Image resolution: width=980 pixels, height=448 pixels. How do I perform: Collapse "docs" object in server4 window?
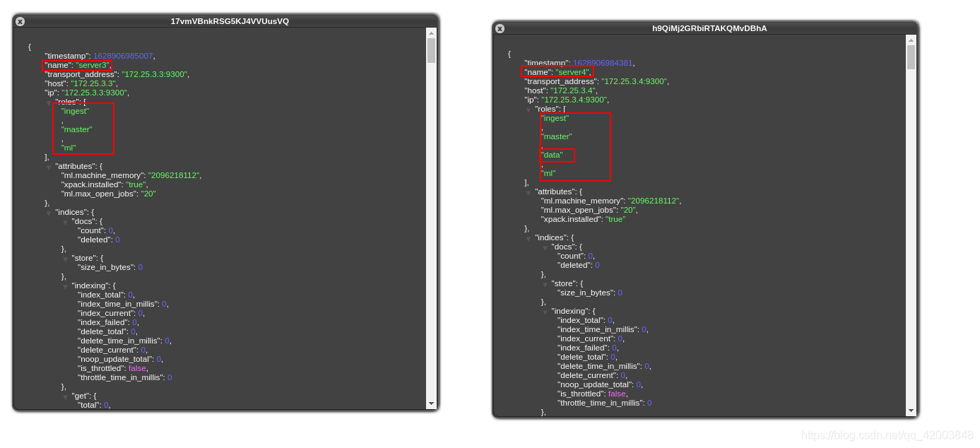pos(545,247)
